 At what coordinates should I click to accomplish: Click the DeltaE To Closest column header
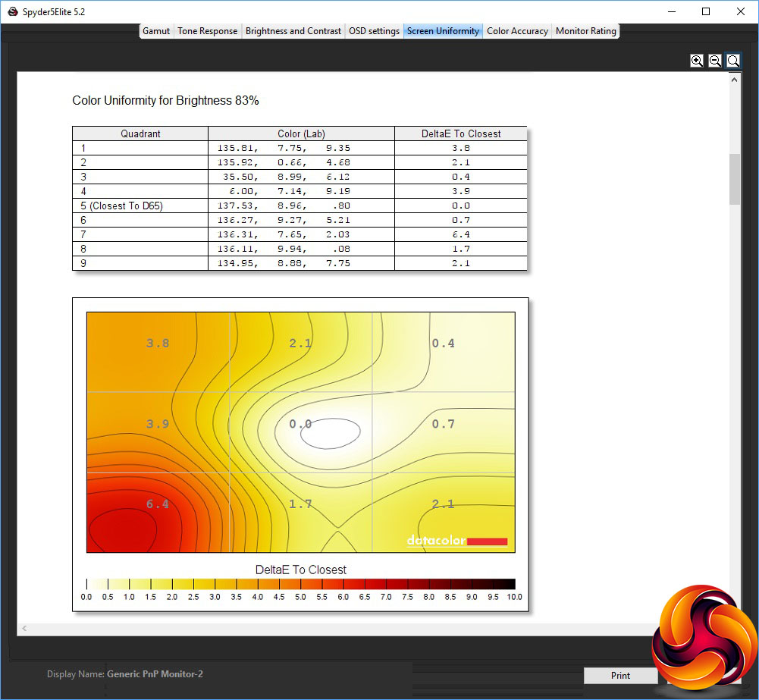tap(461, 133)
